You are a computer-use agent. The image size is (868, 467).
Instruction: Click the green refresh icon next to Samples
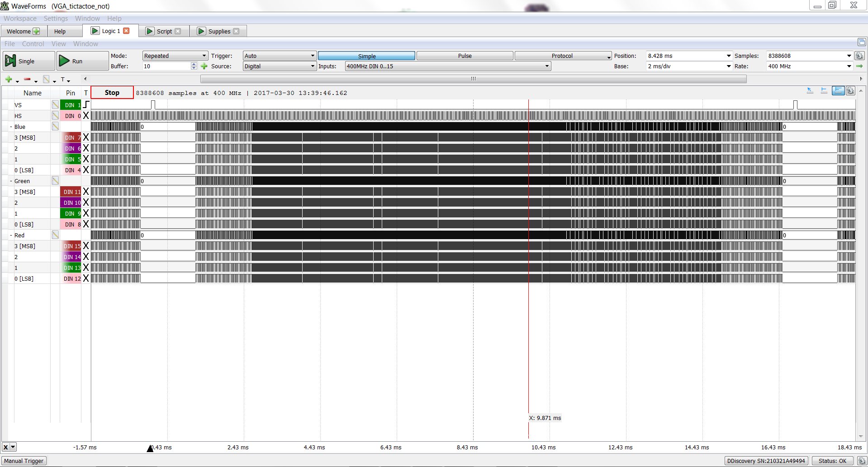859,56
